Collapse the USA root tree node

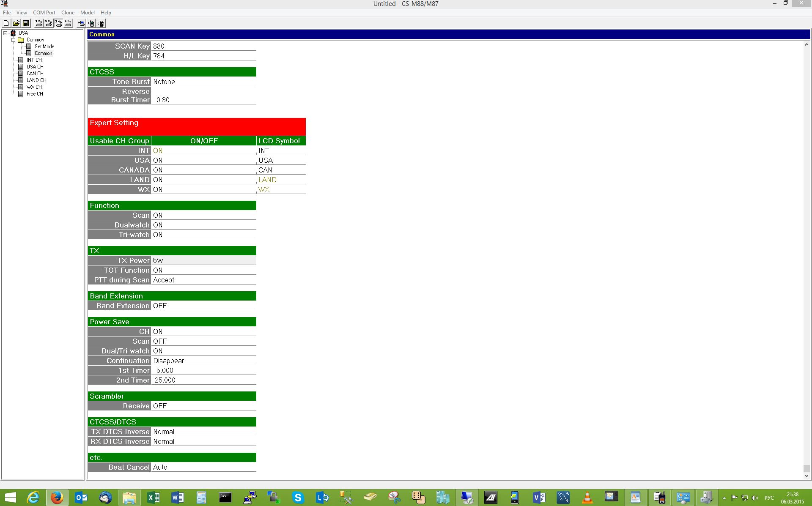tap(5, 33)
